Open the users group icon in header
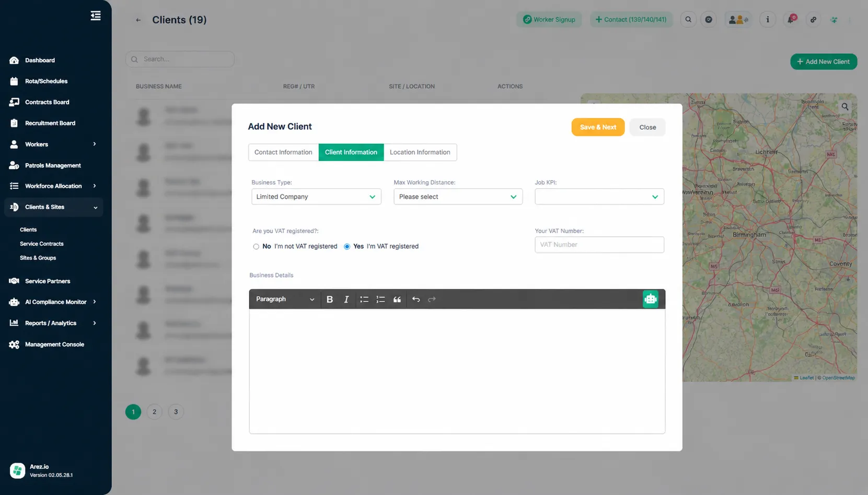The image size is (868, 495). (738, 19)
